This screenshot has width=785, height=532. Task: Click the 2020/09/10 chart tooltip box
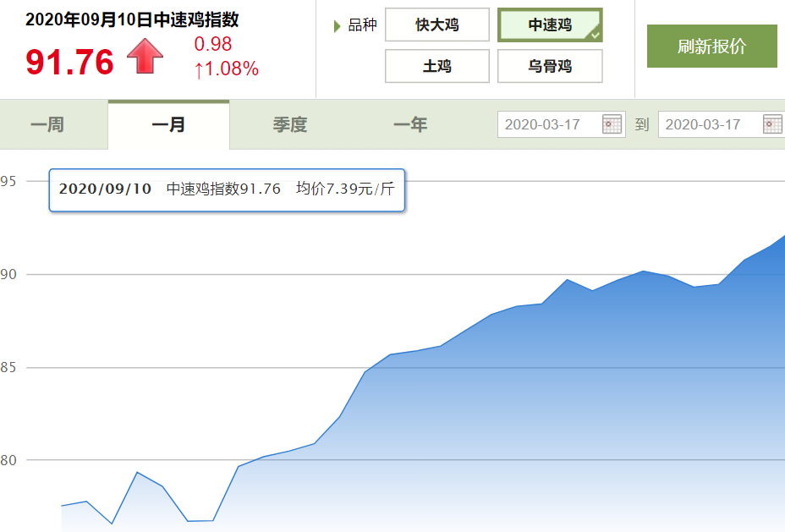[x=227, y=189]
